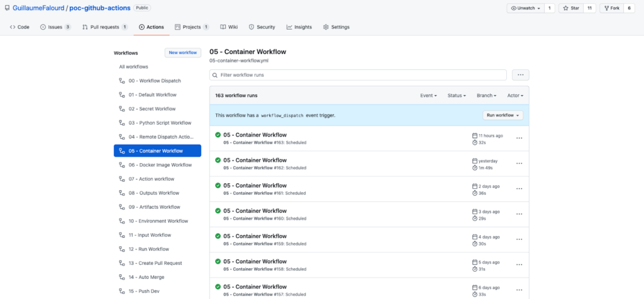The height and width of the screenshot is (299, 644).
Task: Open the Run workflow dropdown
Action: click(502, 115)
